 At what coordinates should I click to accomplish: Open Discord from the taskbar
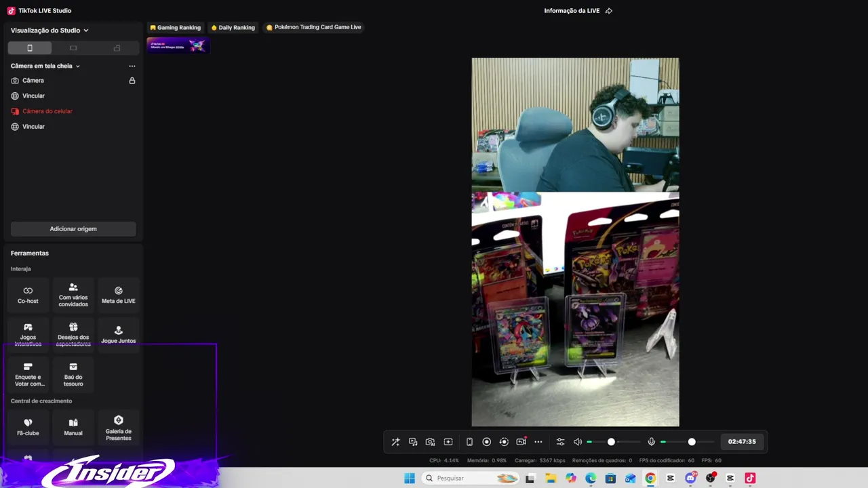click(x=690, y=479)
